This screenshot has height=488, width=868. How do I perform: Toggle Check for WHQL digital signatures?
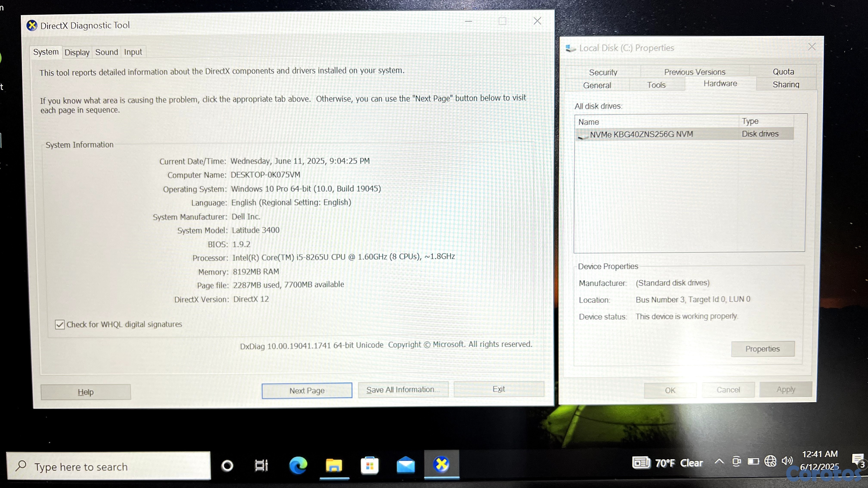[60, 324]
